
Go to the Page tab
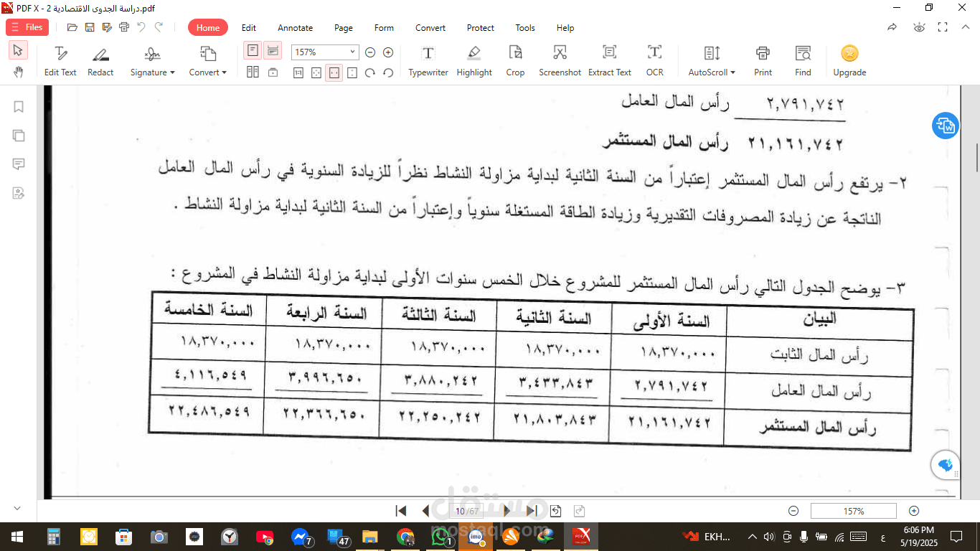pos(344,28)
